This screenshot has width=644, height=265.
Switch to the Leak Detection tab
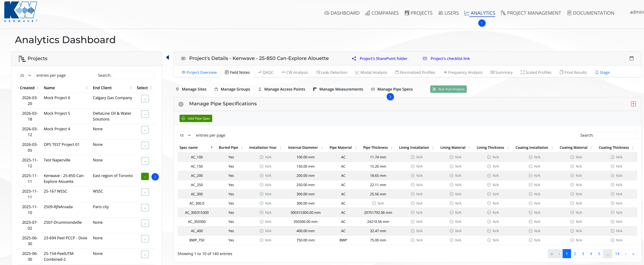click(331, 72)
